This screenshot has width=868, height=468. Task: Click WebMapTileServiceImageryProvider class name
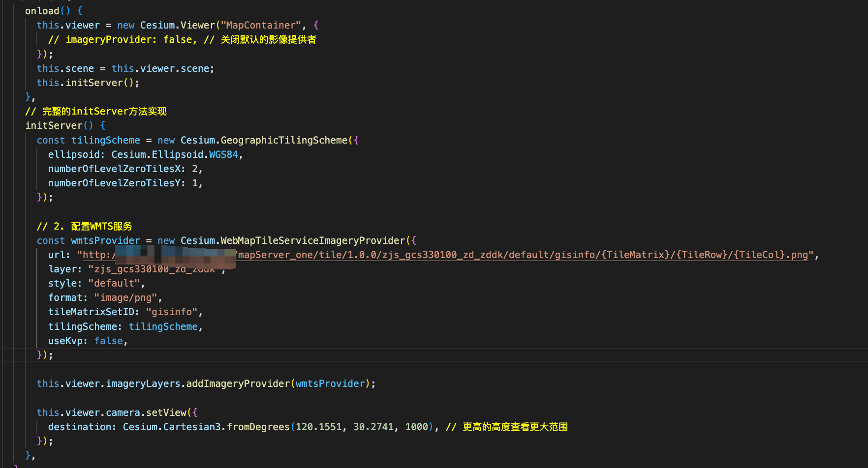click(312, 240)
